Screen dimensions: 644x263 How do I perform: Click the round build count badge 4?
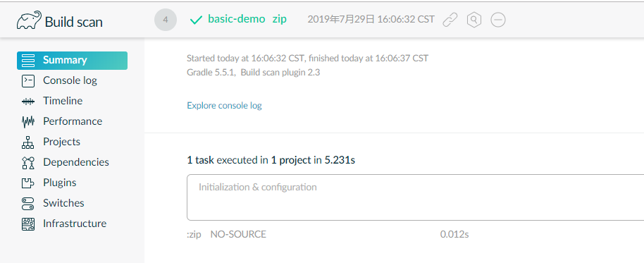[x=166, y=20]
